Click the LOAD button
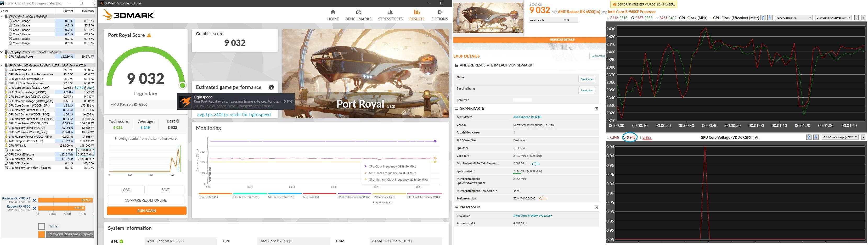This screenshot has width=868, height=245. [x=126, y=190]
